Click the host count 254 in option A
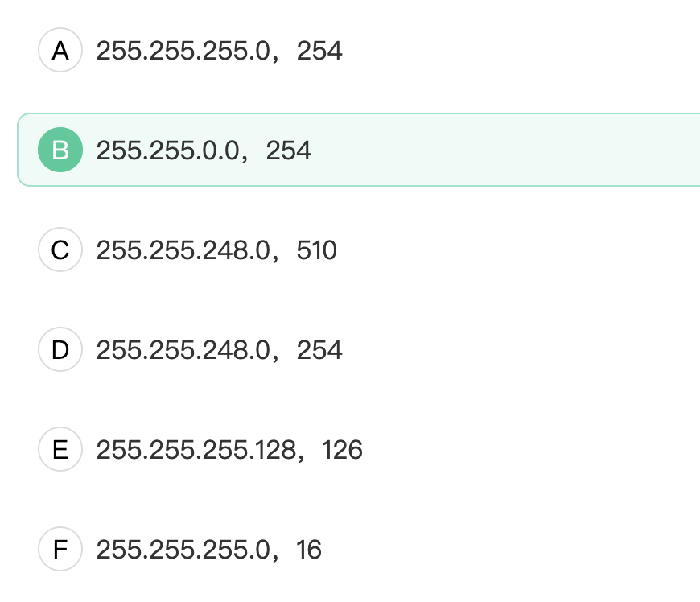The width and height of the screenshot is (700, 602). click(x=319, y=51)
